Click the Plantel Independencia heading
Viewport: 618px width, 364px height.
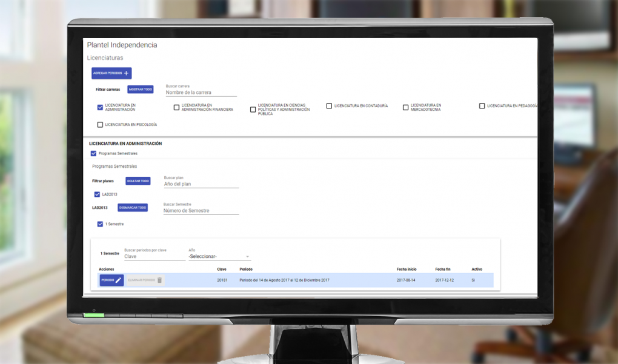pyautogui.click(x=122, y=45)
